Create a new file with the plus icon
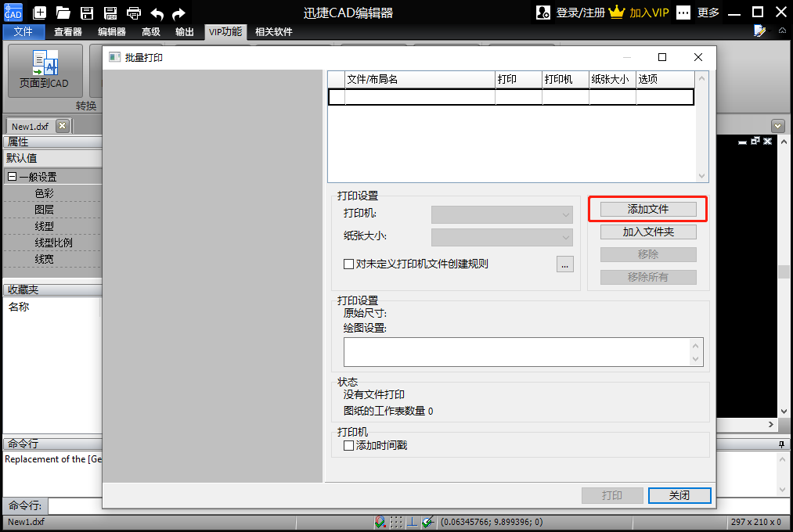This screenshot has height=532, width=793. click(x=39, y=13)
